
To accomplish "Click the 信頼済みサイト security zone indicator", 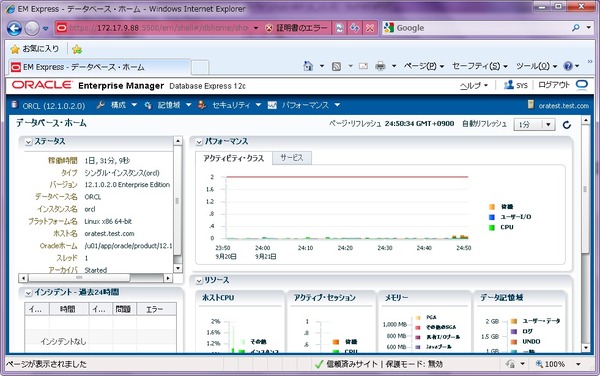I will (x=378, y=364).
